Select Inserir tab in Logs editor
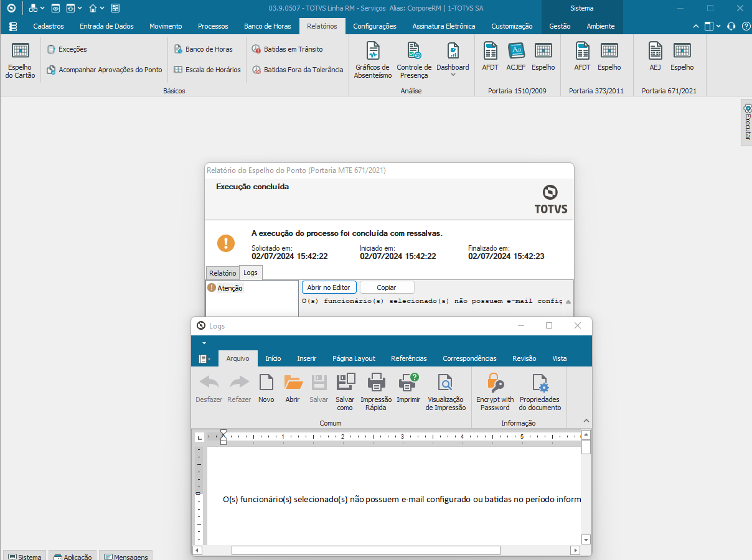Screen dimensions: 752x560 [x=307, y=358]
